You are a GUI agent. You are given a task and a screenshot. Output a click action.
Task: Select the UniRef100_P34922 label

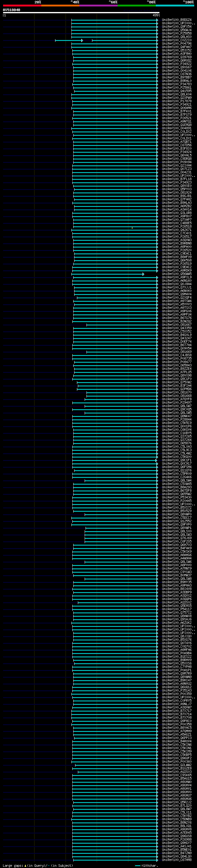177,64
